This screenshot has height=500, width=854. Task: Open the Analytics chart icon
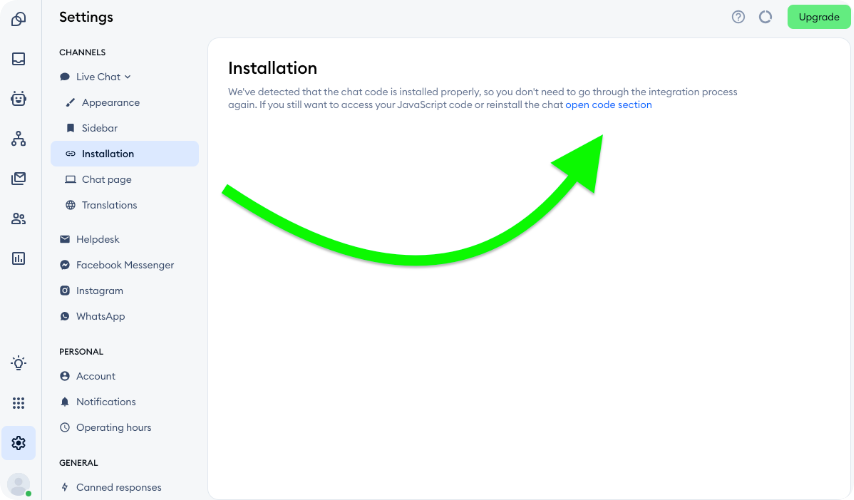click(18, 258)
